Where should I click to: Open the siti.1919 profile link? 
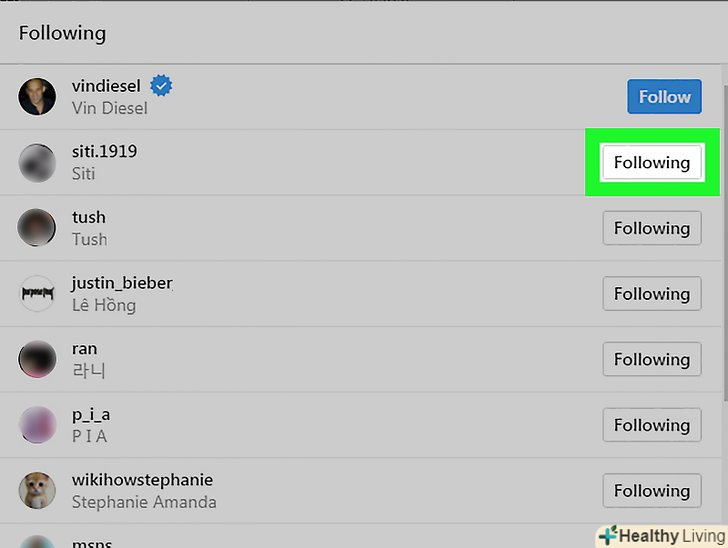point(104,152)
